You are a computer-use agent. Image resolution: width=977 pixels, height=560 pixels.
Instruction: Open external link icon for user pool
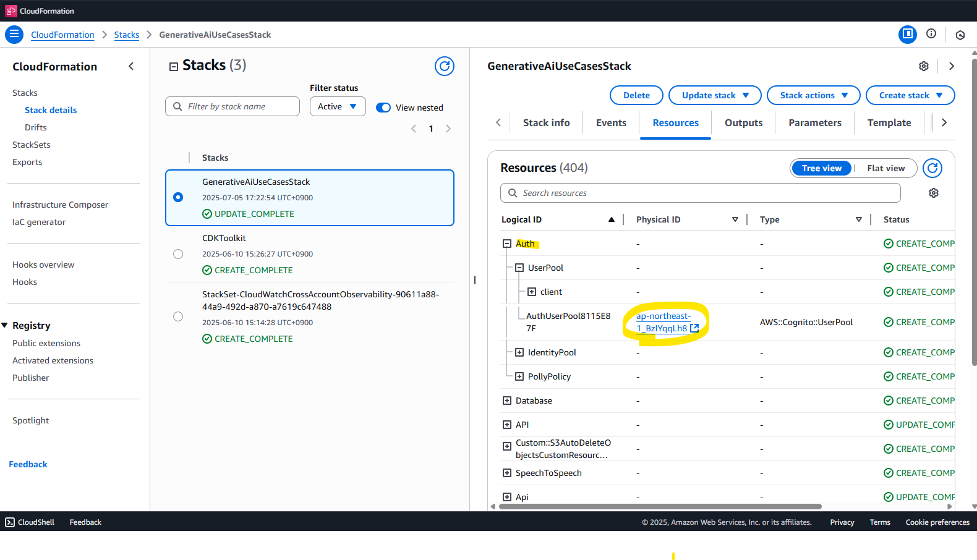pyautogui.click(x=694, y=328)
